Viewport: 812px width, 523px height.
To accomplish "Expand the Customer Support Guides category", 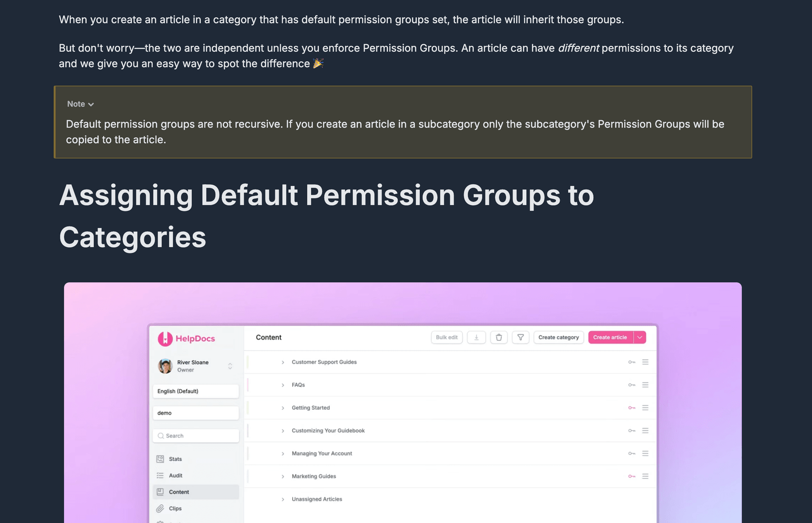I will pyautogui.click(x=283, y=362).
